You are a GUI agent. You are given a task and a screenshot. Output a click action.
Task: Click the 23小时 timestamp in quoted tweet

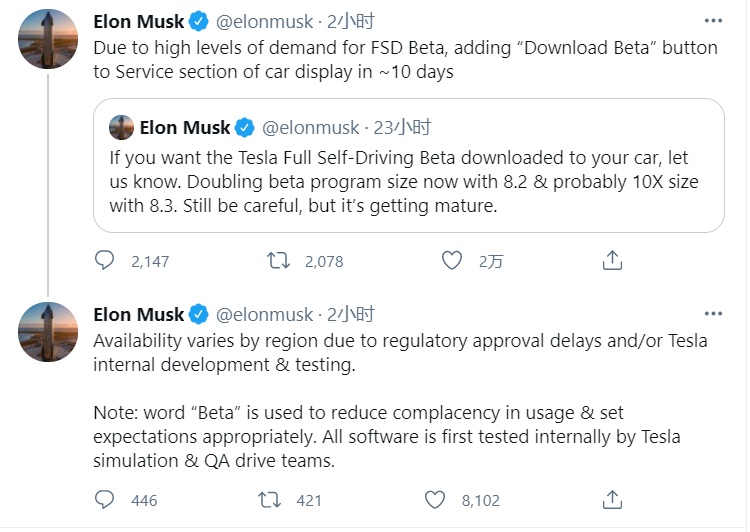[x=403, y=127]
